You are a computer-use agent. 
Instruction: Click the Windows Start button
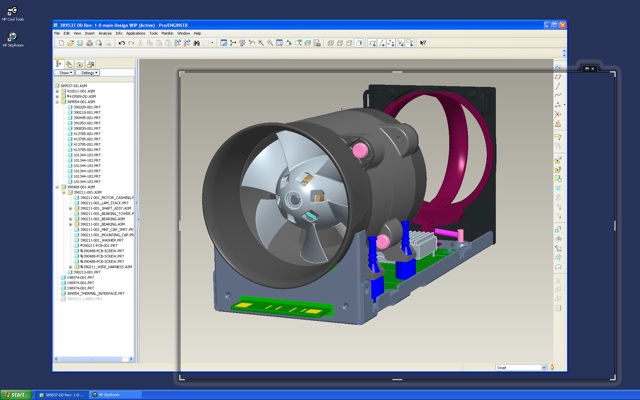point(16,394)
